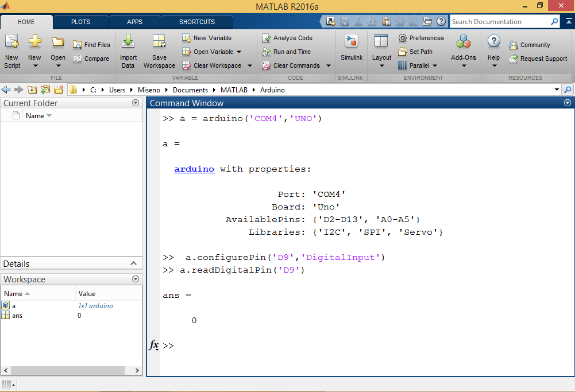
Task: Click the search magnifier in Search Documentation
Action: (x=554, y=22)
